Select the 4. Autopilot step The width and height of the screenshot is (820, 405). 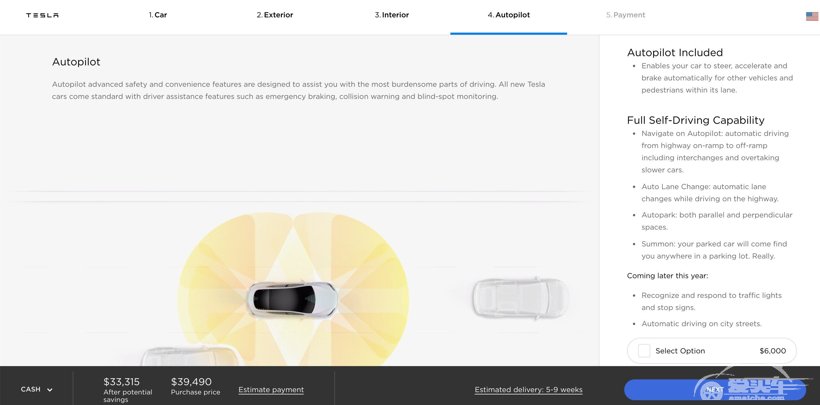[x=509, y=15]
